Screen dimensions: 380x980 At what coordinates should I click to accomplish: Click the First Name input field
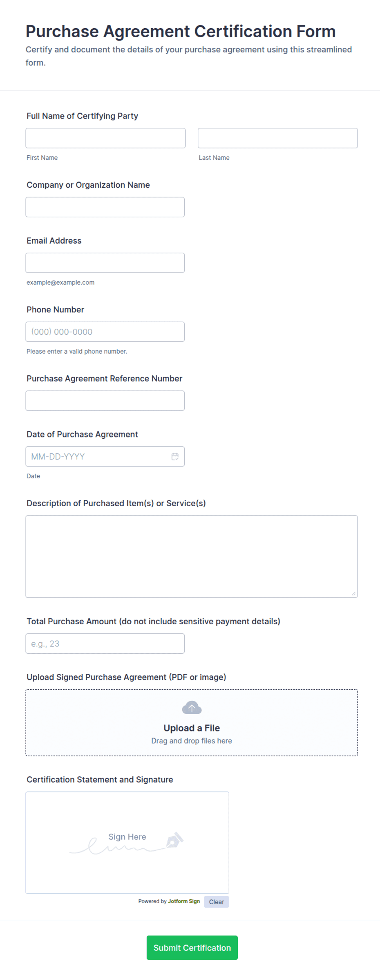coord(105,138)
